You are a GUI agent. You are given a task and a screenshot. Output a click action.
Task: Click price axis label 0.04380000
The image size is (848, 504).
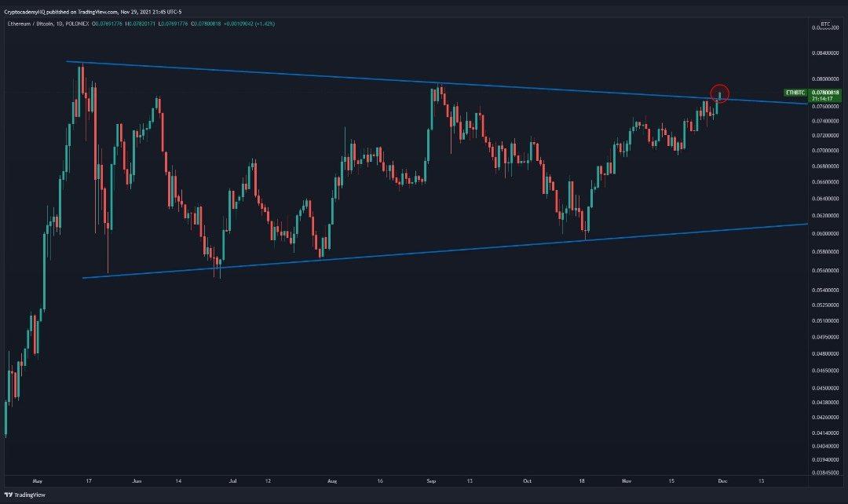(825, 402)
